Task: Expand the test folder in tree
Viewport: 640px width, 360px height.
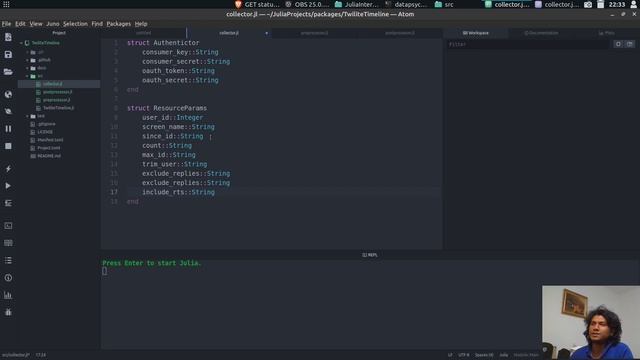Action: tap(27, 116)
